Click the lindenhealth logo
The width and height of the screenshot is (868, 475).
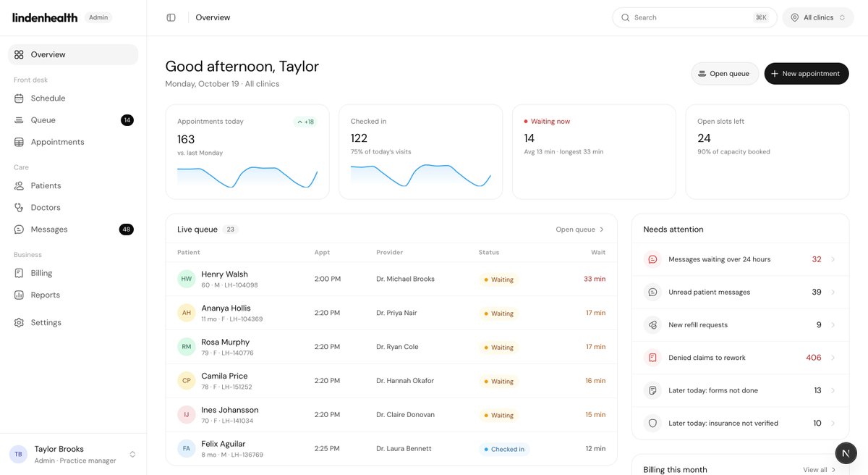[45, 17]
